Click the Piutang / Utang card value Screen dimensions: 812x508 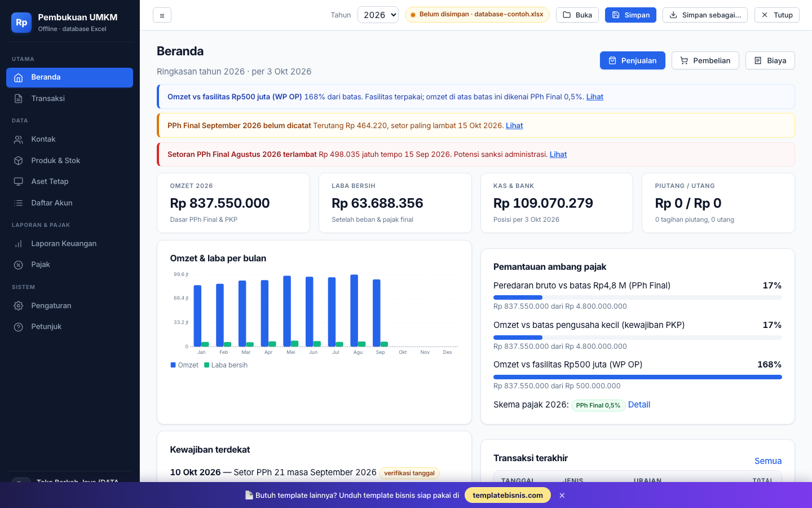point(688,203)
